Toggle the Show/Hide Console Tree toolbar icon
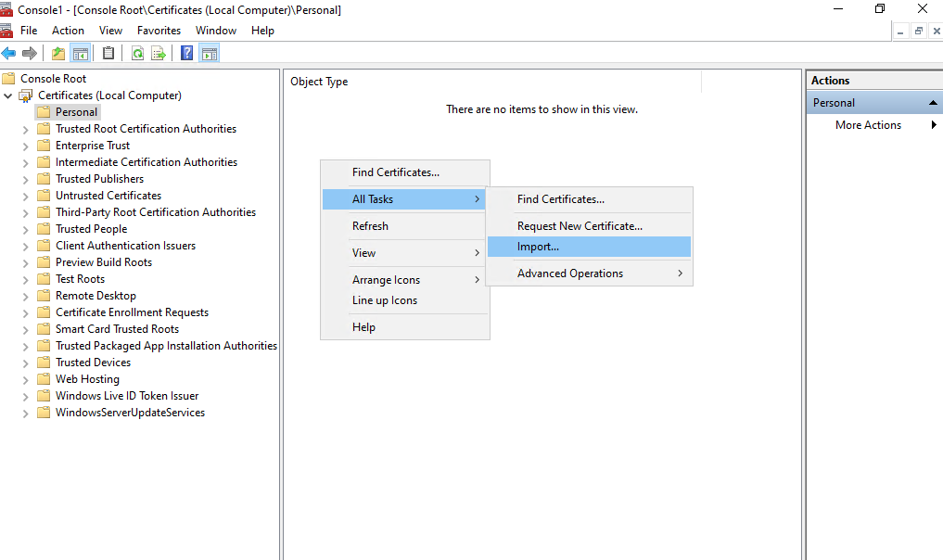Viewport: 943px width, 560px height. click(x=80, y=54)
